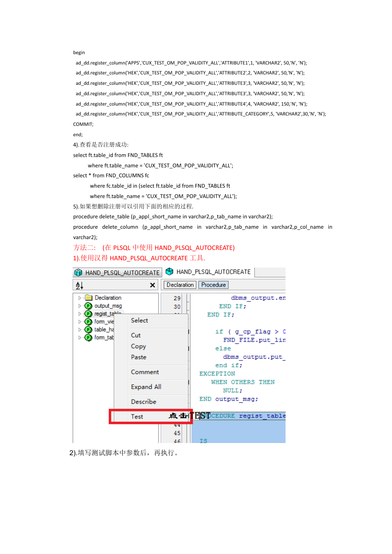Select the table_ha procedure in the tree

pos(104,329)
